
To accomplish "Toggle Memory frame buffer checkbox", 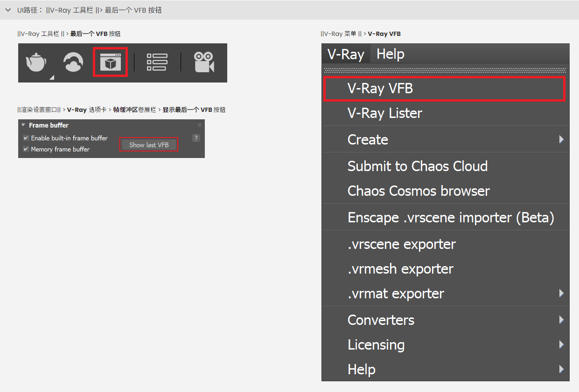I will coord(26,149).
